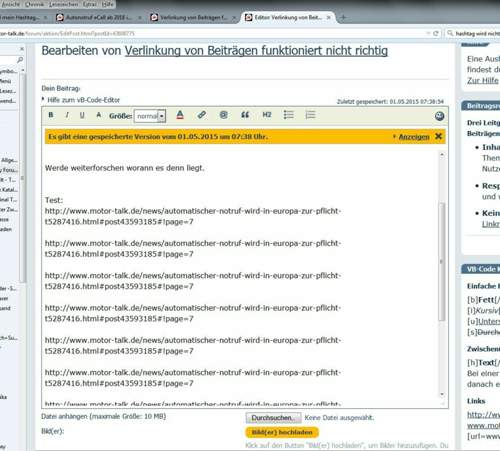Apply strikethrough with the plain A button
This screenshot has height=451, width=500.
pos(99,115)
